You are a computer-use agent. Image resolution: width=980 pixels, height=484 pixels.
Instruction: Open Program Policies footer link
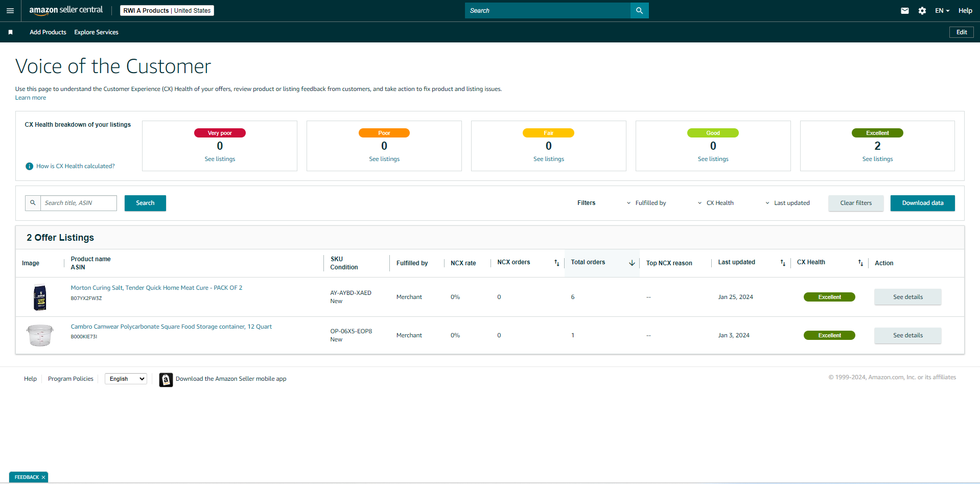71,379
